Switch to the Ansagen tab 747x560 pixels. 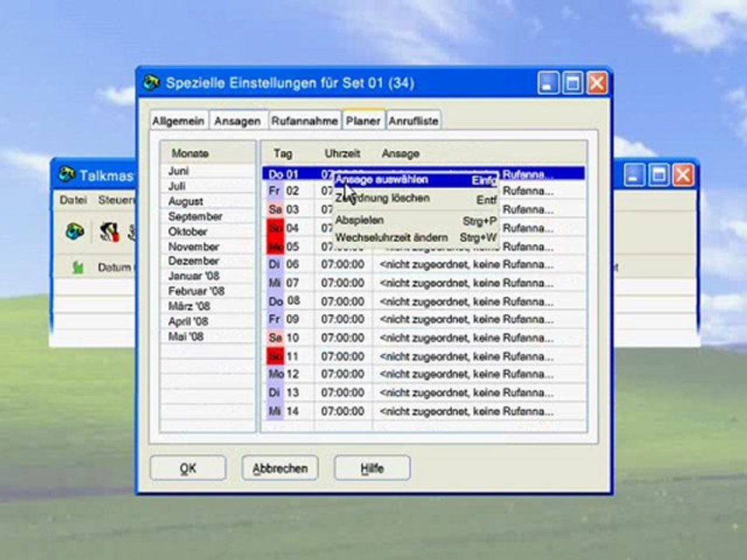click(238, 121)
